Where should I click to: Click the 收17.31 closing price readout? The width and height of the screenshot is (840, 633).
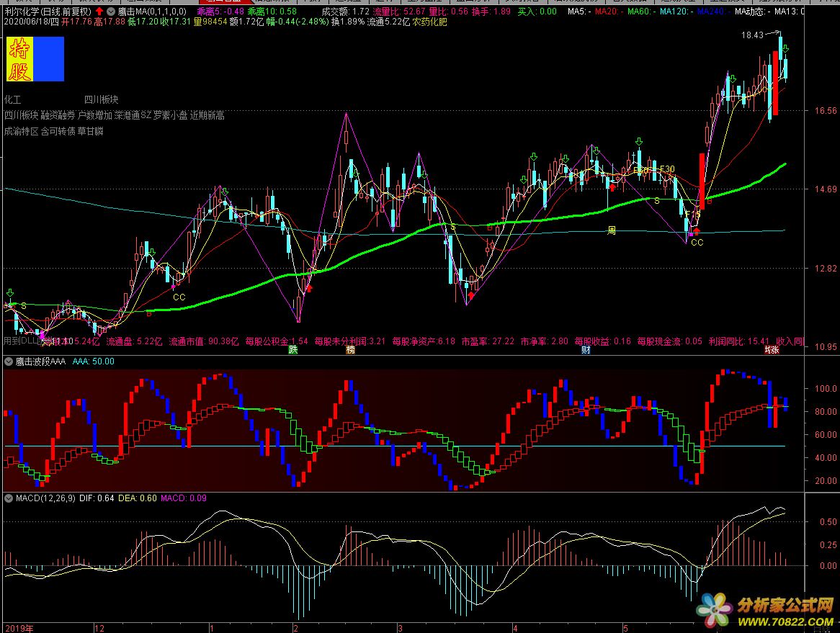(x=176, y=22)
